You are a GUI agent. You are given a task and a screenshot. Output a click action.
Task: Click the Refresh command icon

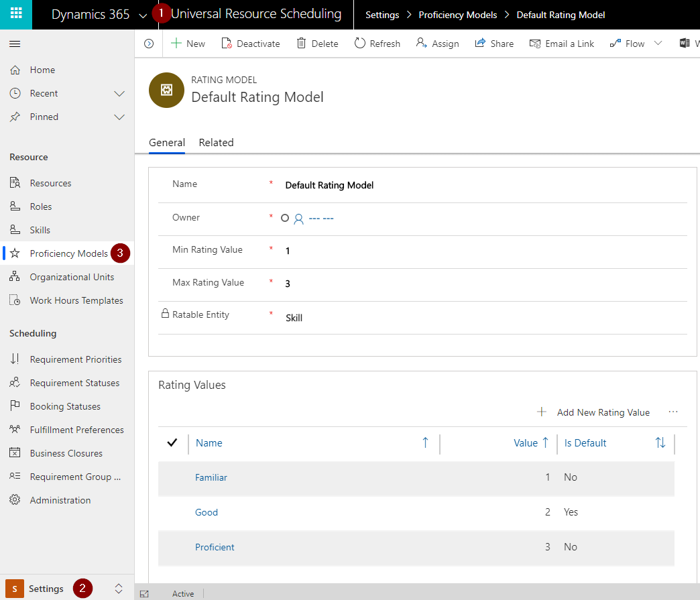[360, 44]
